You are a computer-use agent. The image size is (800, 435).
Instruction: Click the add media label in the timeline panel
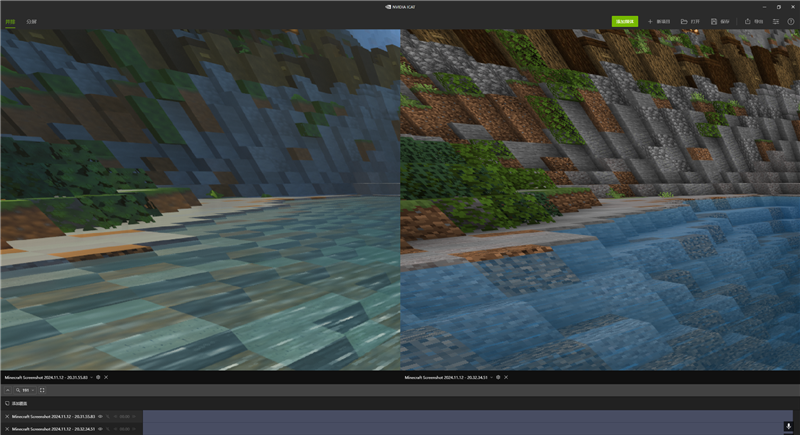(x=18, y=404)
